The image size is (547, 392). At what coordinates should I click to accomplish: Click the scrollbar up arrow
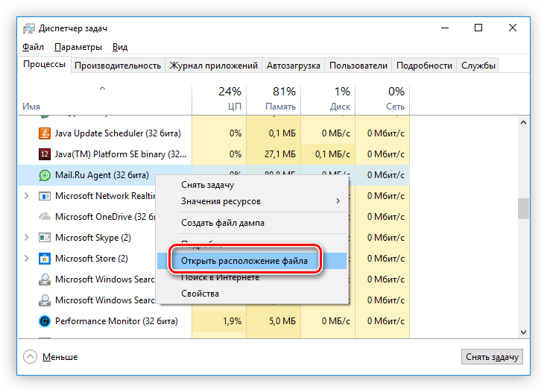click(523, 122)
